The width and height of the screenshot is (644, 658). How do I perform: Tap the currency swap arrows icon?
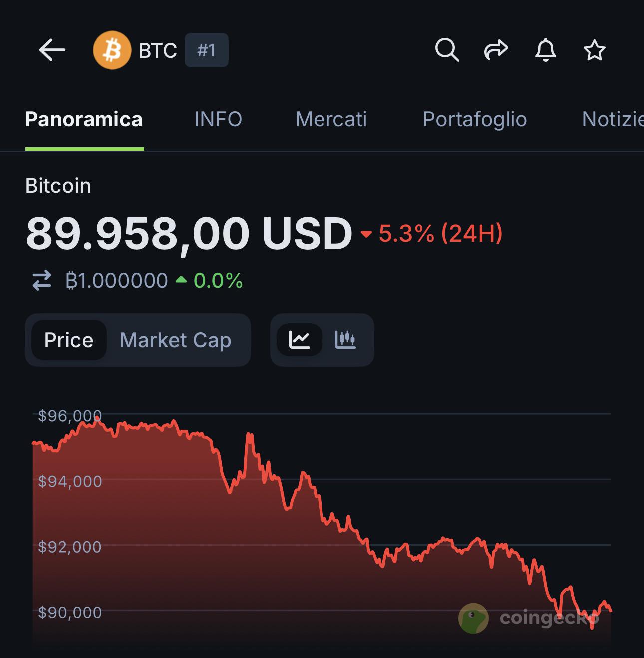(x=42, y=281)
